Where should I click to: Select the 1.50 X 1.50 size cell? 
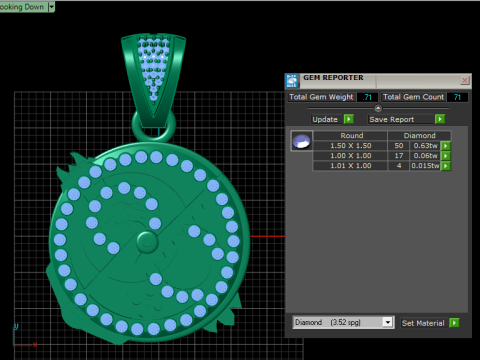(351, 146)
